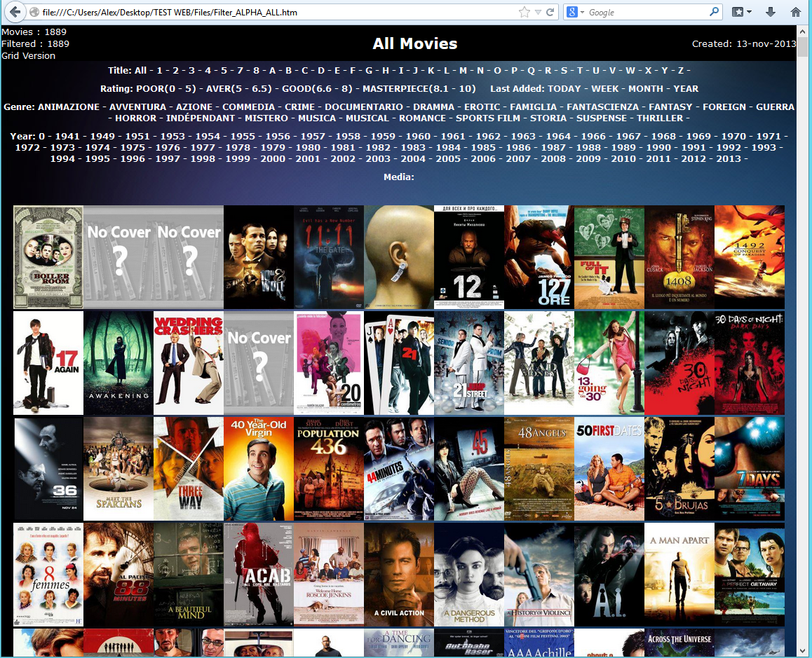Filter by HORROR genre
This screenshot has height=658, width=812.
point(135,118)
